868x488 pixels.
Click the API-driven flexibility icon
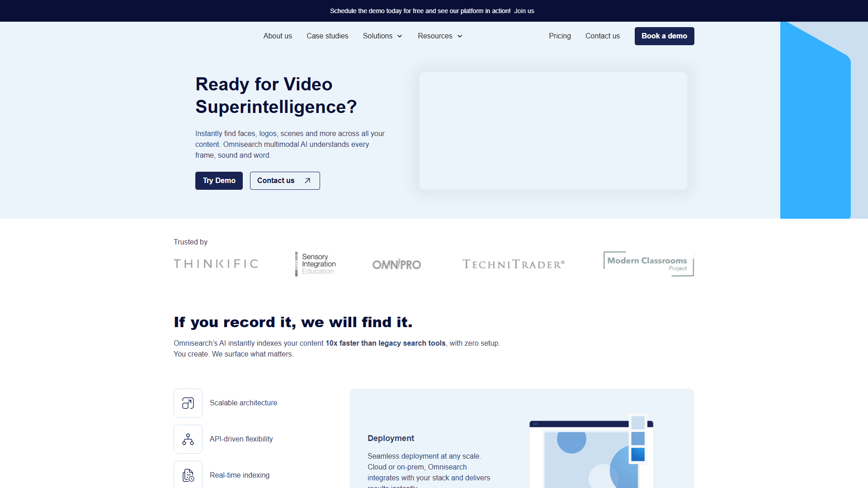[x=188, y=439]
